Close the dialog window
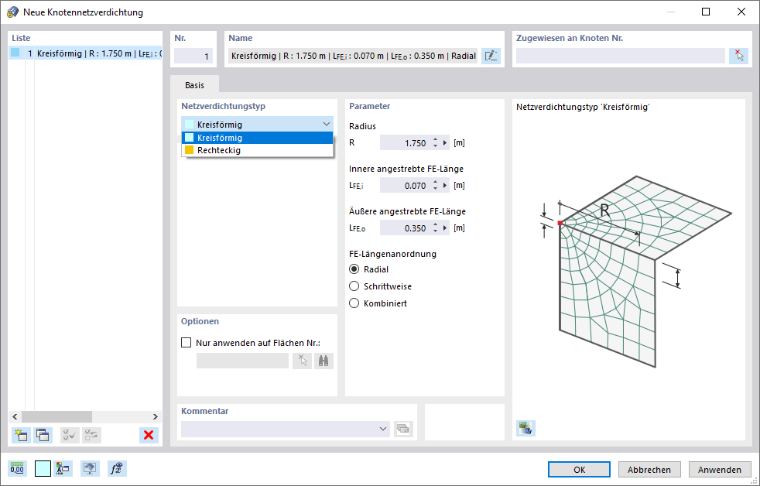760x486 pixels. point(741,12)
